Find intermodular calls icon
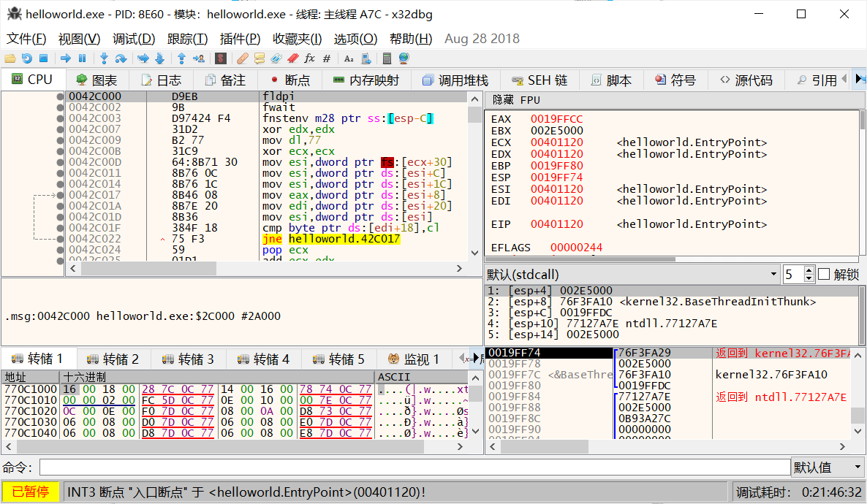The width and height of the screenshot is (867, 504). [366, 58]
